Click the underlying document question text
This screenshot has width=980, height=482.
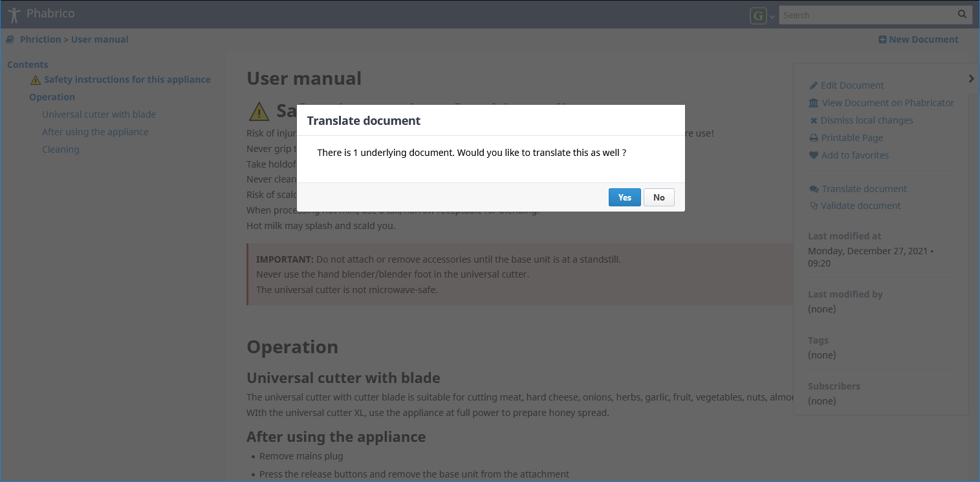tap(472, 153)
